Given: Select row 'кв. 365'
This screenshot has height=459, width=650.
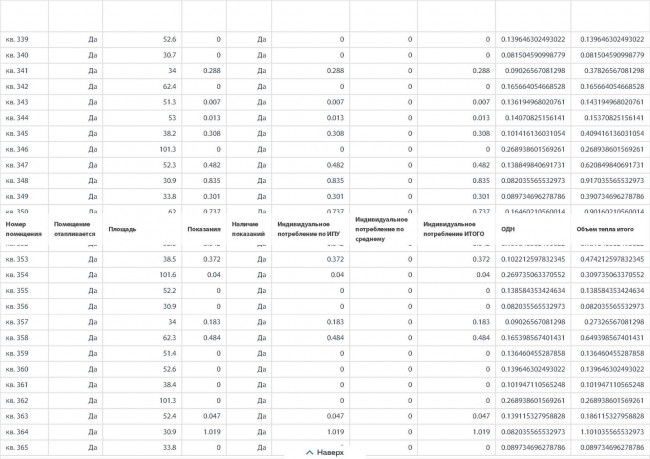Looking at the screenshot, I should point(325,447).
